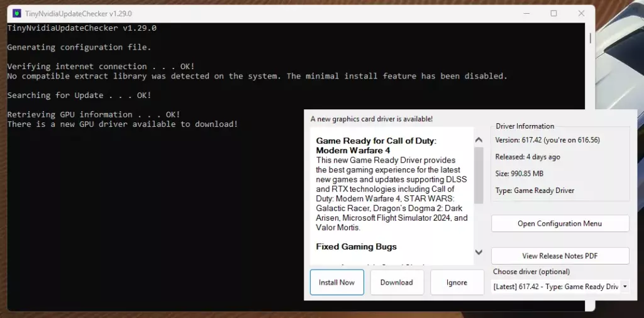644x318 pixels.
Task: Click the TinyNvidiaUpdateChecker app icon in title bar
Action: [x=17, y=14]
